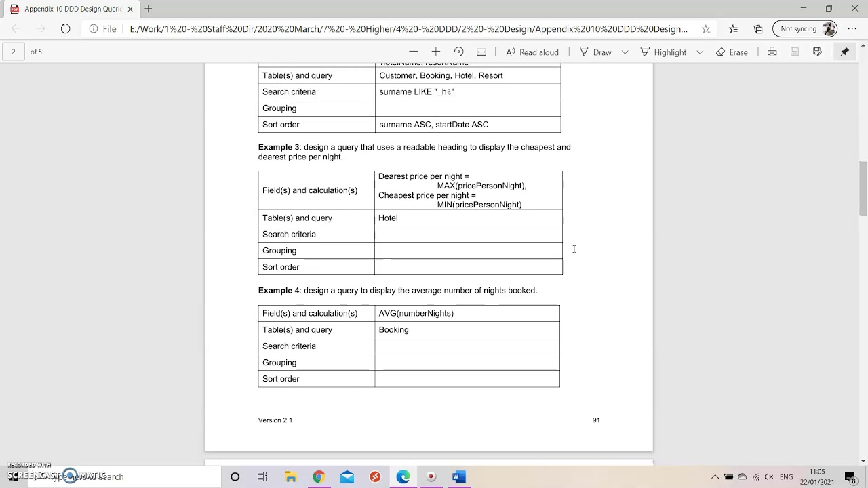Open the Not syncing profile button
The image size is (868, 488).
[805, 28]
